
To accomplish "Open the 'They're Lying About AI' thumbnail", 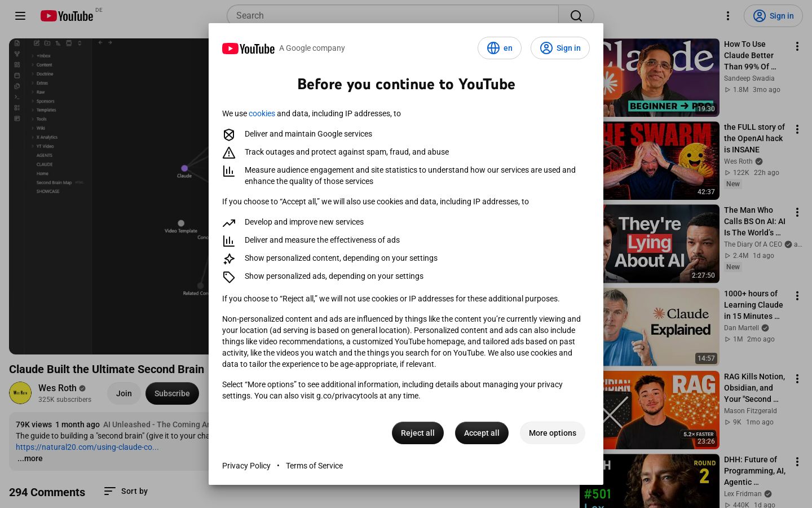I will pyautogui.click(x=661, y=243).
